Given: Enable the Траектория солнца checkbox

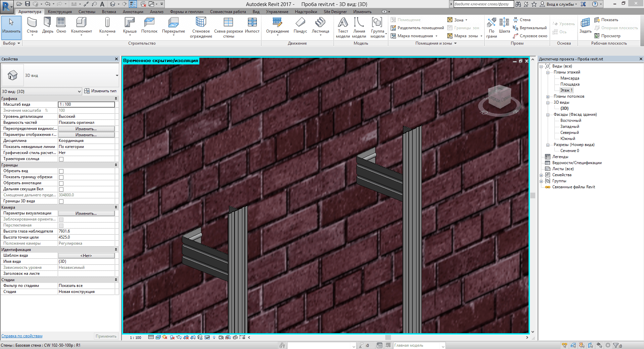Looking at the screenshot, I should 61,159.
